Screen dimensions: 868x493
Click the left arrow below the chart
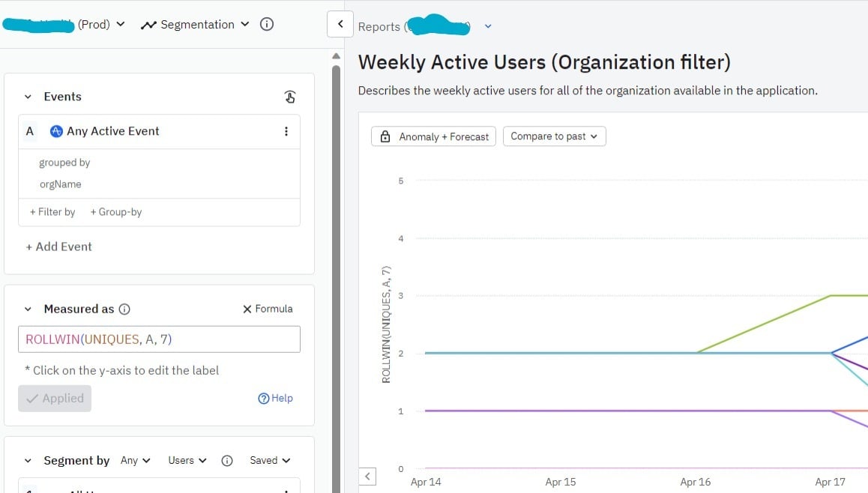click(367, 476)
